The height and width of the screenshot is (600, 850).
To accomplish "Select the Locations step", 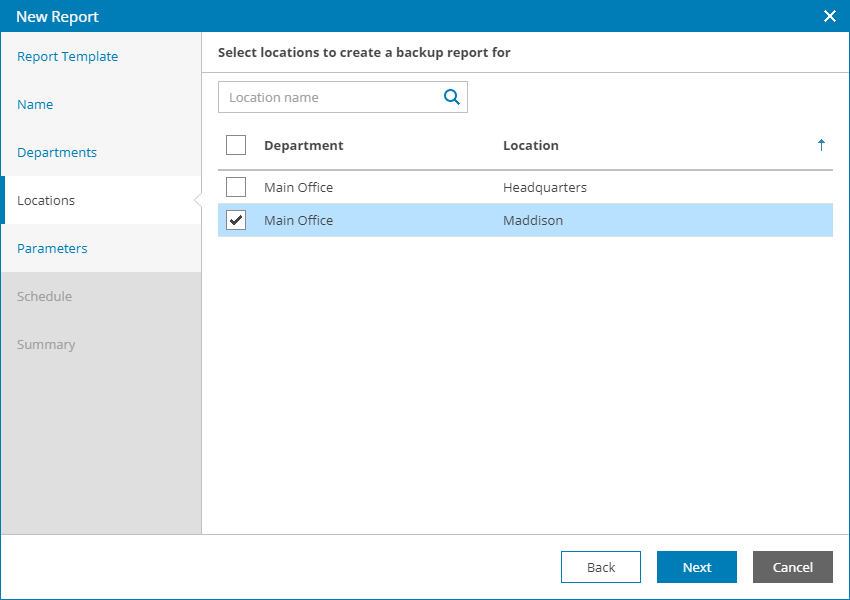I will [x=46, y=201].
